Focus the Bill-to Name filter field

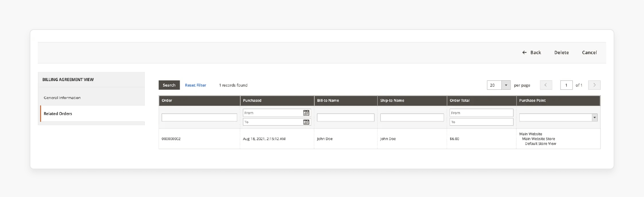346,117
